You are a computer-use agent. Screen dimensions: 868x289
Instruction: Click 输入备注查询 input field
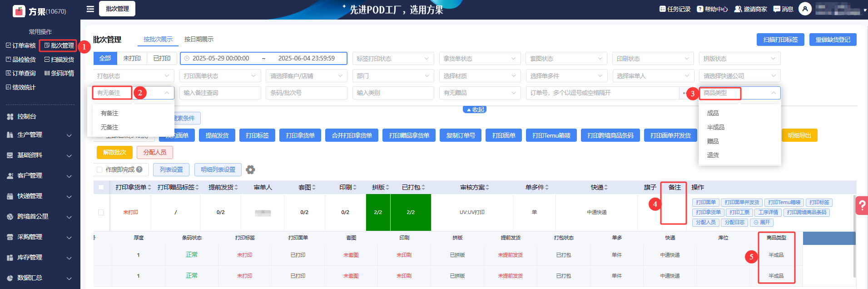click(220, 93)
